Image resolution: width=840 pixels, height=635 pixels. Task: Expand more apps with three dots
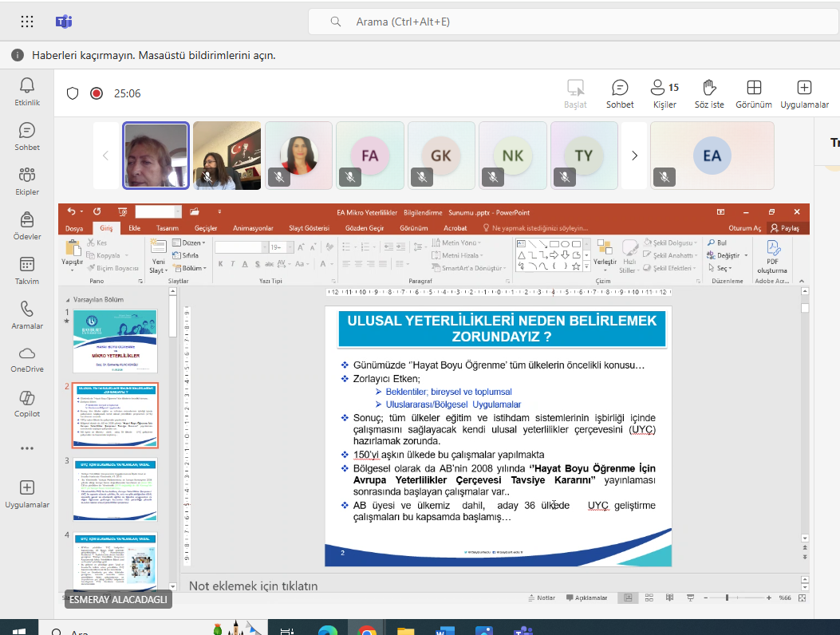(27, 448)
